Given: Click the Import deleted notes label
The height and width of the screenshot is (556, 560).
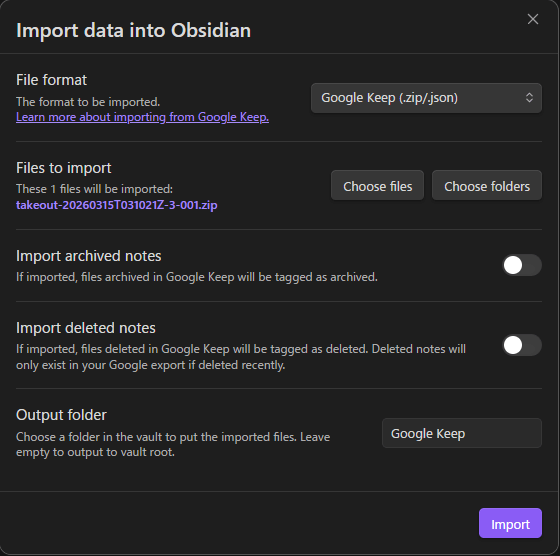Looking at the screenshot, I should (x=86, y=328).
